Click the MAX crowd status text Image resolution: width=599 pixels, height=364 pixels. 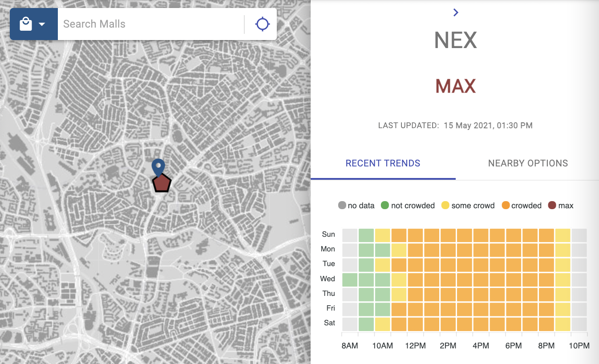tap(455, 86)
